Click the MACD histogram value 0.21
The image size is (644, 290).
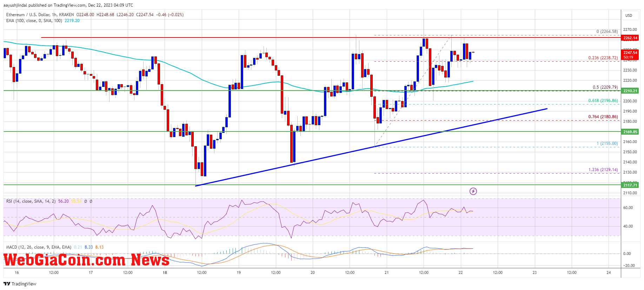coord(78,247)
